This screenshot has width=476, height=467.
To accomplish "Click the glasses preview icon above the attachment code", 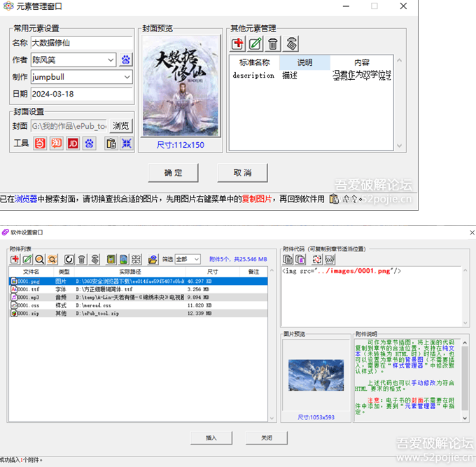I will click(330, 259).
